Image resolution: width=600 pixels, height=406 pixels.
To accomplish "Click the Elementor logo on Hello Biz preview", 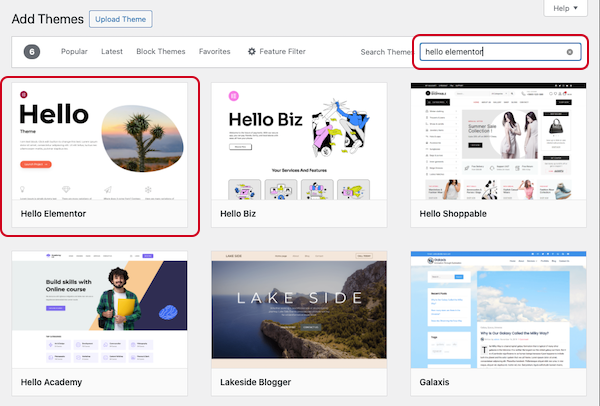I will pos(234,96).
